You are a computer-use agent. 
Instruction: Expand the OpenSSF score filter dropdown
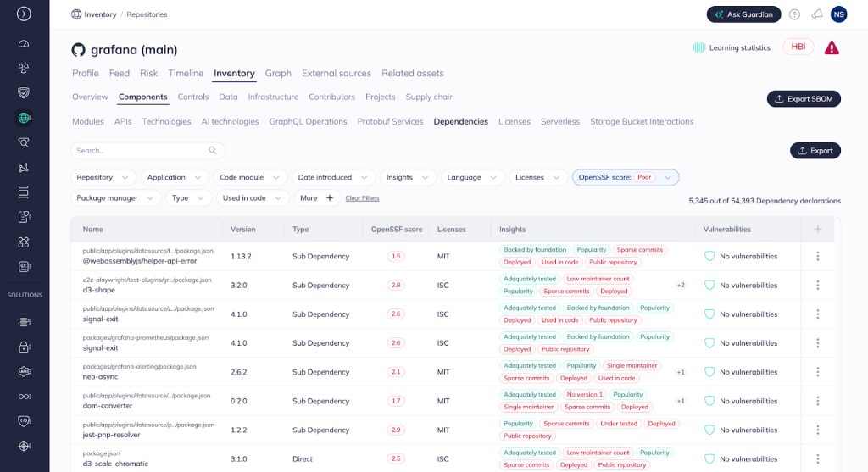coord(626,177)
